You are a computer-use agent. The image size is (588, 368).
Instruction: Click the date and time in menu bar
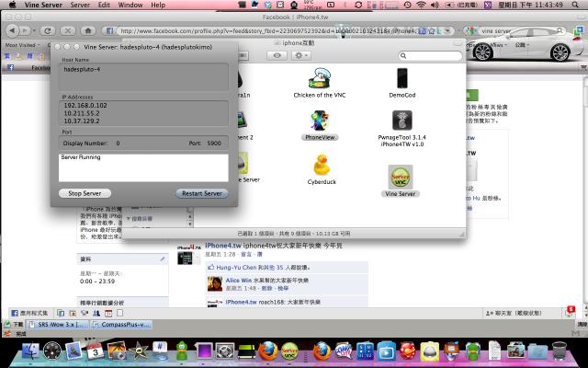(x=530, y=5)
